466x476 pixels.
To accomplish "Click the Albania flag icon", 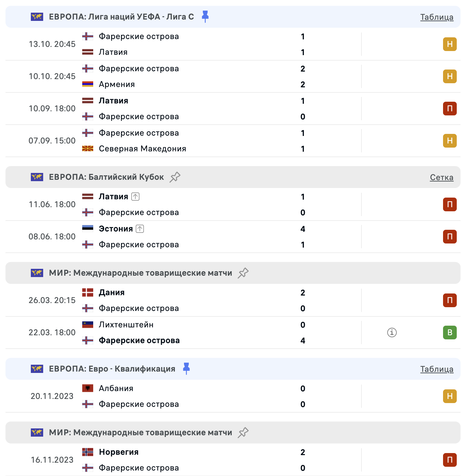I will (x=88, y=388).
